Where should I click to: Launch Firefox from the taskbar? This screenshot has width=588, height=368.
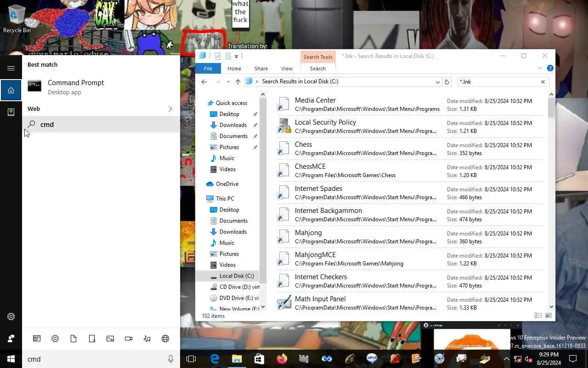pyautogui.click(x=282, y=359)
